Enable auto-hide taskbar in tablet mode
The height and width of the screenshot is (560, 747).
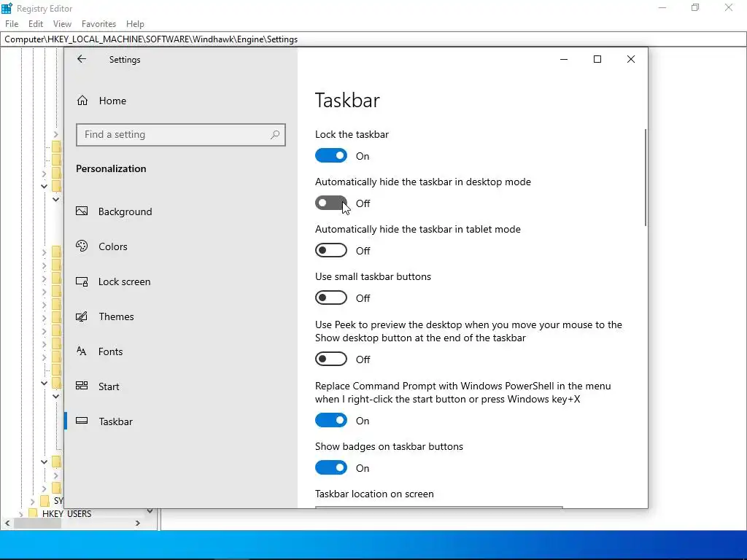click(x=331, y=251)
